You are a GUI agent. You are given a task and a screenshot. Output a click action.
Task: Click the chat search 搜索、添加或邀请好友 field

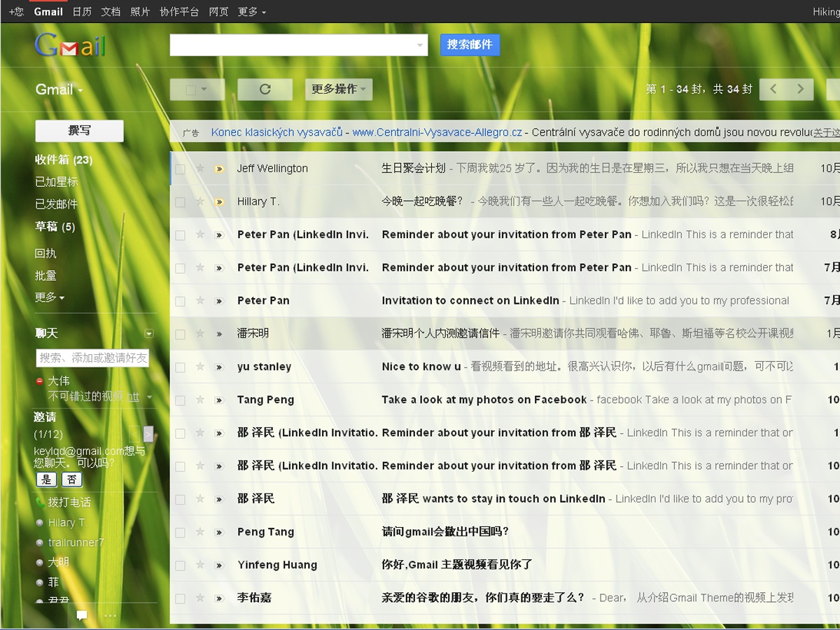[x=92, y=358]
